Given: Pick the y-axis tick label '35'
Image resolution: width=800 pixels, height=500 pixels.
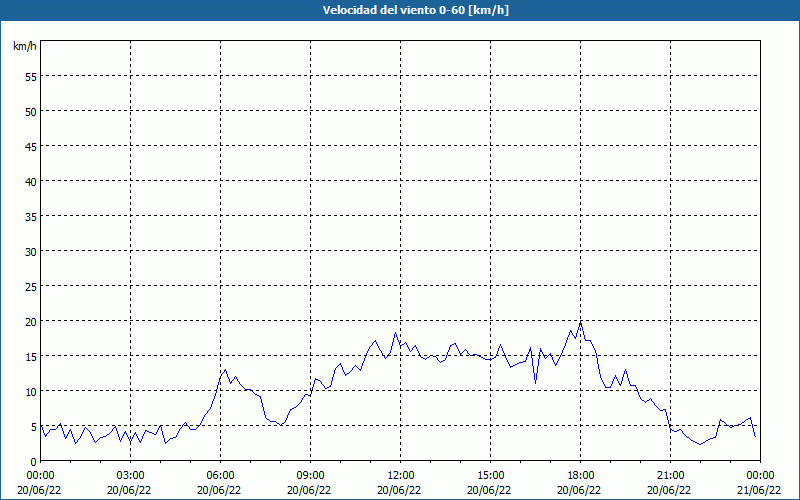Looking at the screenshot, I should (x=31, y=216).
